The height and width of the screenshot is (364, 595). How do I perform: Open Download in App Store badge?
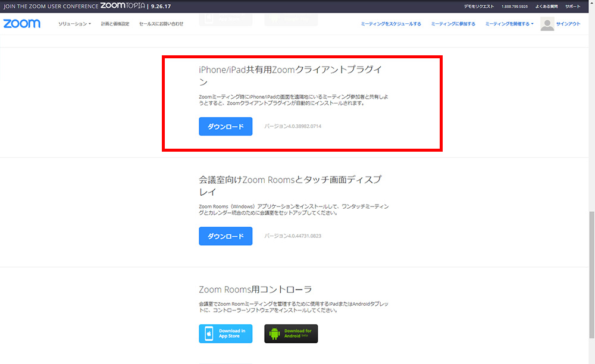tap(226, 334)
